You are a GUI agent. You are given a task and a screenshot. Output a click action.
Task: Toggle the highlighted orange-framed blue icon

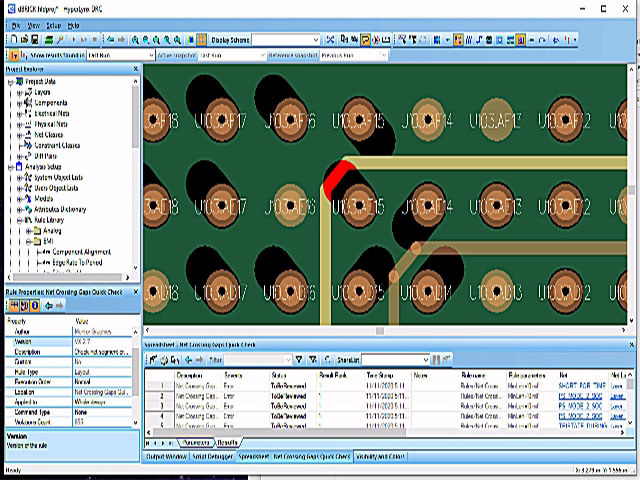click(x=521, y=40)
